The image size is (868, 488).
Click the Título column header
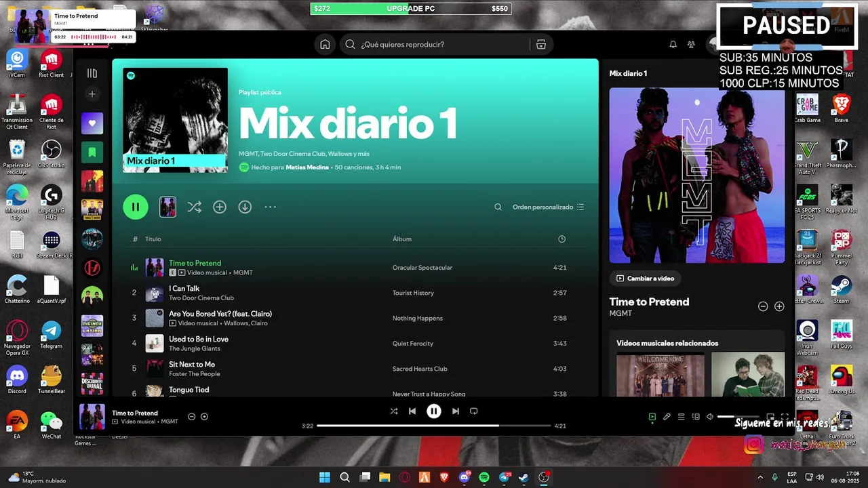point(153,239)
